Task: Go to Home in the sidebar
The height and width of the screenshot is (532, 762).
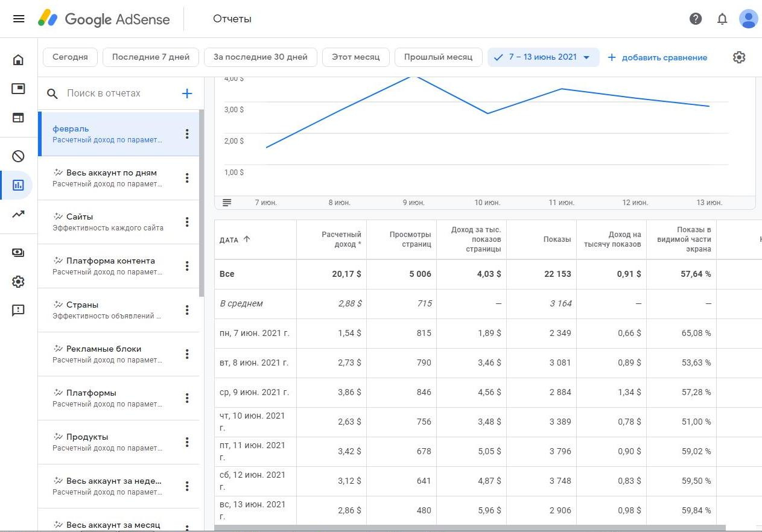Action: [x=18, y=60]
